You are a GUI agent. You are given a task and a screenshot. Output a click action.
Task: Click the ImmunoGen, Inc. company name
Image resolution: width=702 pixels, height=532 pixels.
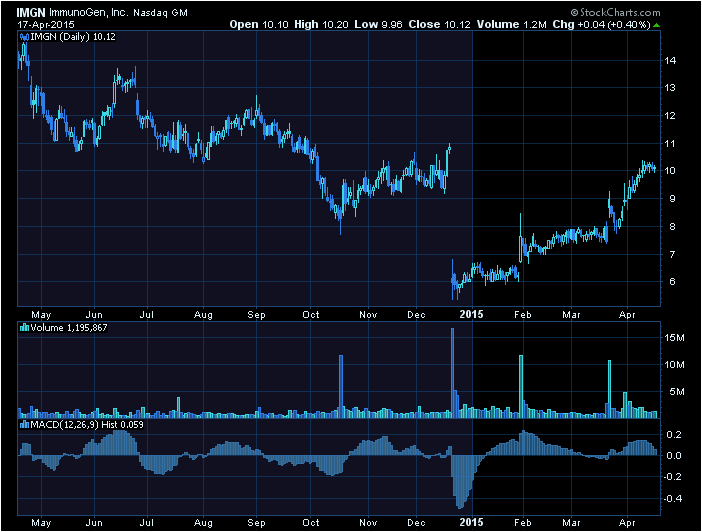tap(88, 13)
